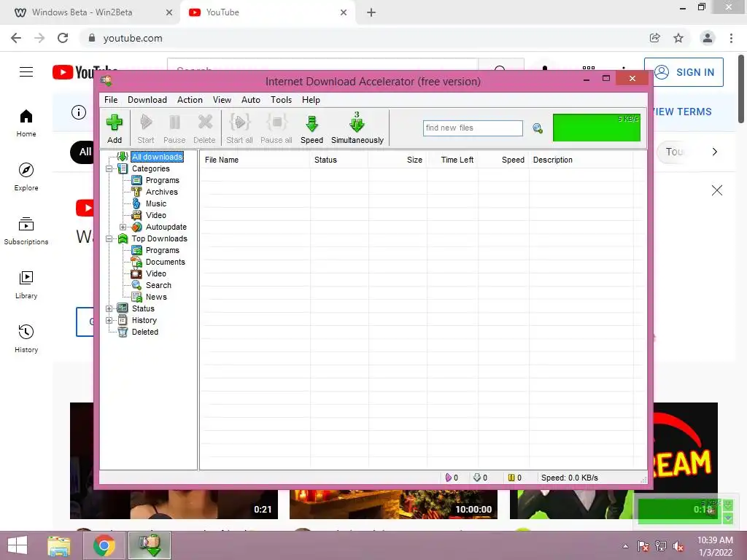Click the find new files input field
Viewport: 747px width, 560px height.
(473, 128)
